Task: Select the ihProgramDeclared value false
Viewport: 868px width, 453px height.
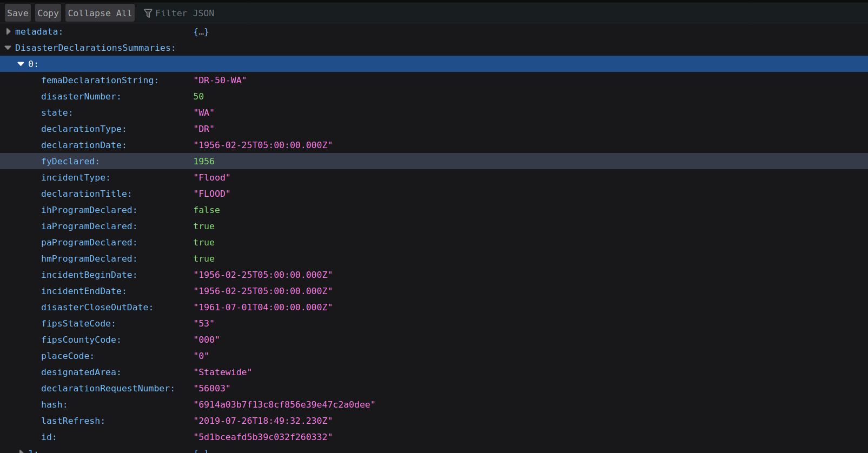Action: click(207, 210)
